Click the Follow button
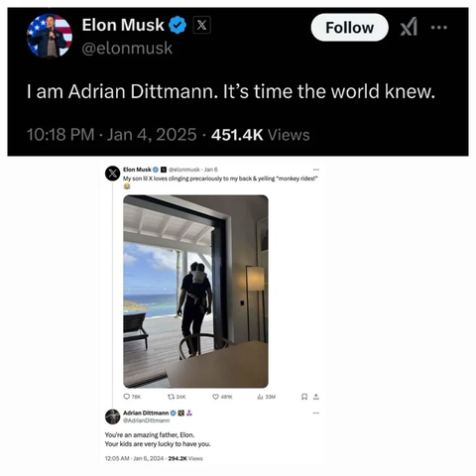Screen dimensions: 476x476 tap(349, 28)
